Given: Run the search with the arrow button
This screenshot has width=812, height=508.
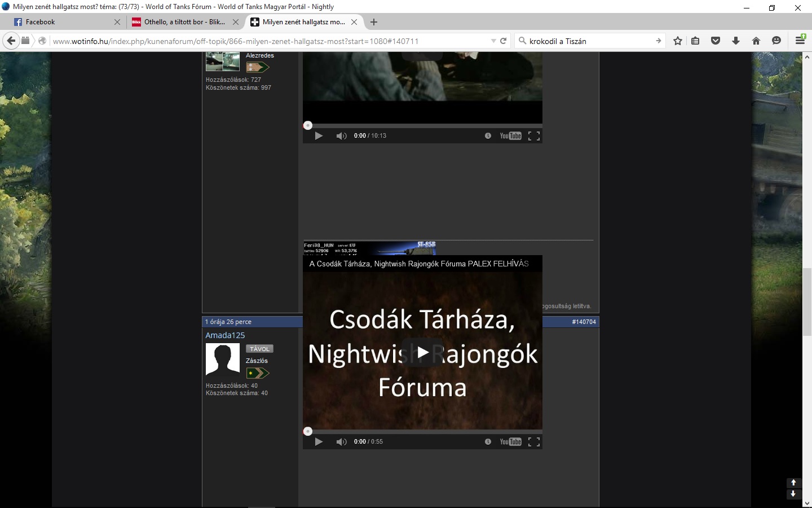Looking at the screenshot, I should tap(658, 41).
